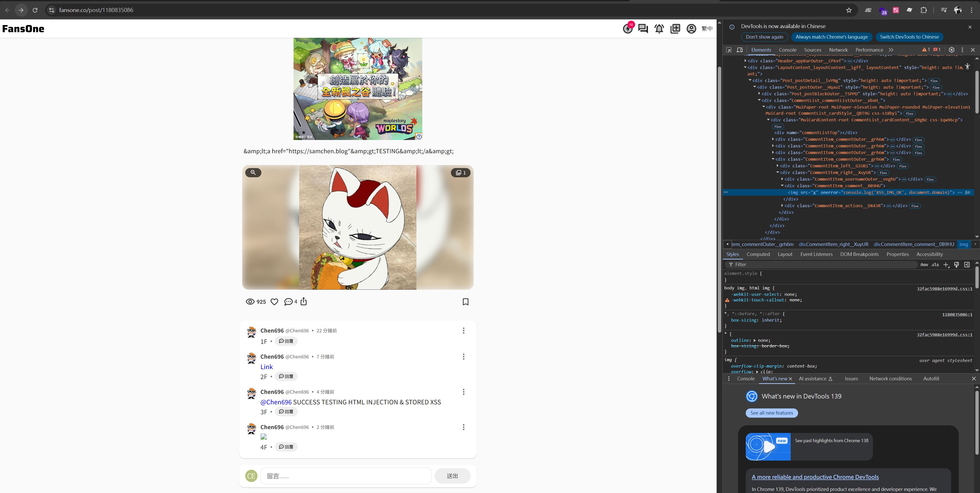Viewport: 980px width, 493px height.
Task: Click the Styles pane vertical scrollbar
Action: [x=977, y=278]
